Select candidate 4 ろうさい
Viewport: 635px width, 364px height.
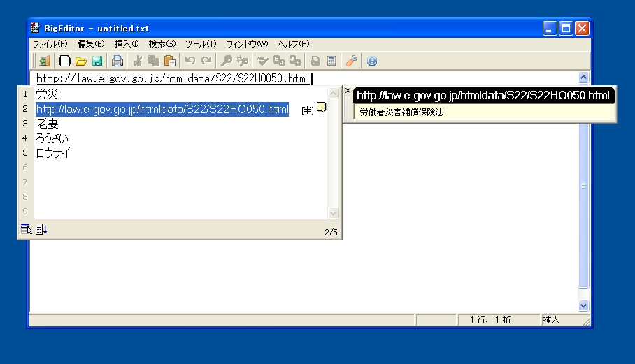52,138
